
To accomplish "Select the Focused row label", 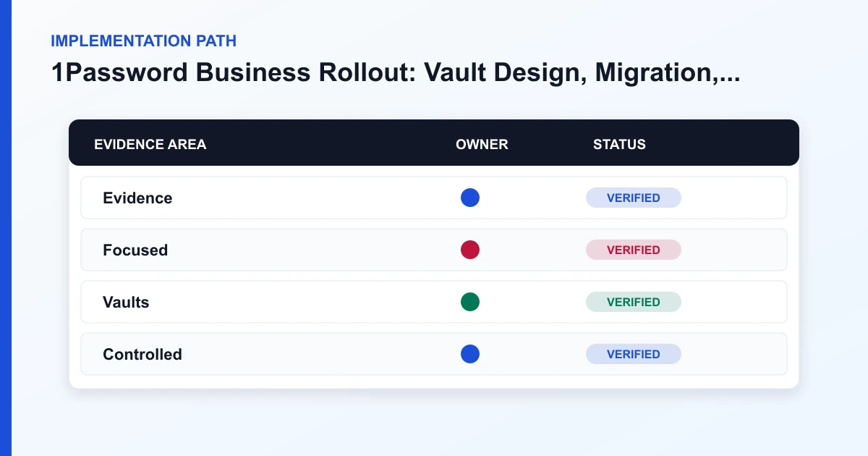I will [x=135, y=250].
